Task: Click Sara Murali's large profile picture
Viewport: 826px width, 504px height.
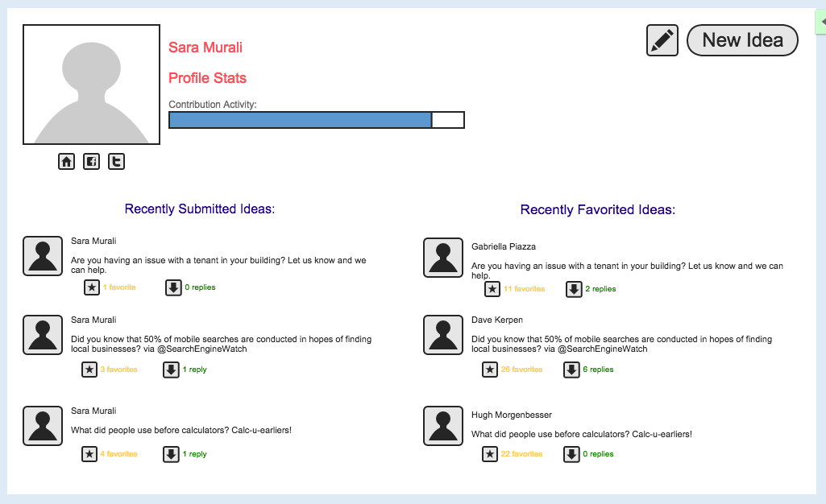Action: (x=91, y=85)
